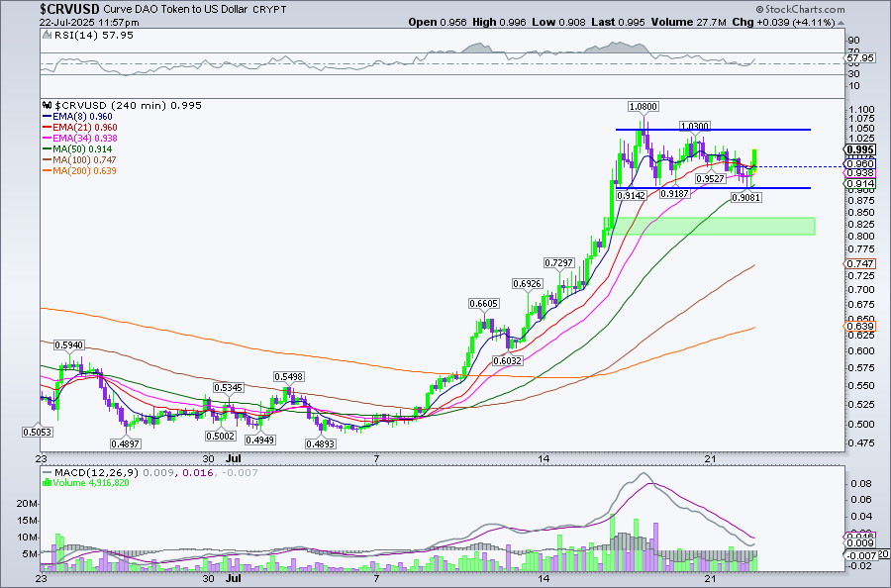891x588 pixels.
Task: Click the 0.5345 high price label
Action: click(229, 387)
